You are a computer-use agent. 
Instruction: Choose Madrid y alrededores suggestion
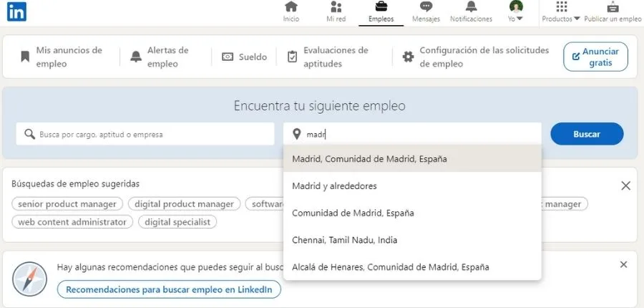[334, 186]
